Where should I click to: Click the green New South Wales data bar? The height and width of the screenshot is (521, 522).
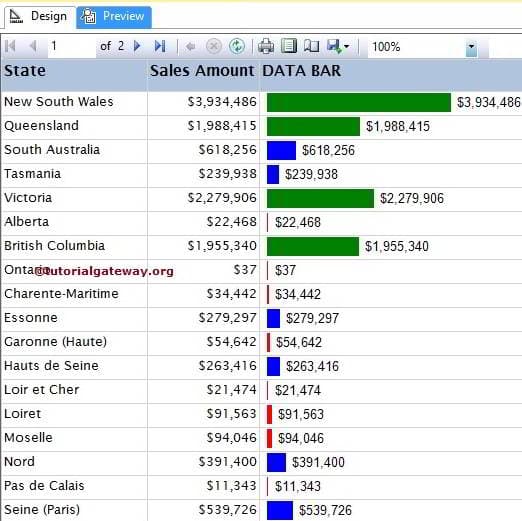(359, 103)
